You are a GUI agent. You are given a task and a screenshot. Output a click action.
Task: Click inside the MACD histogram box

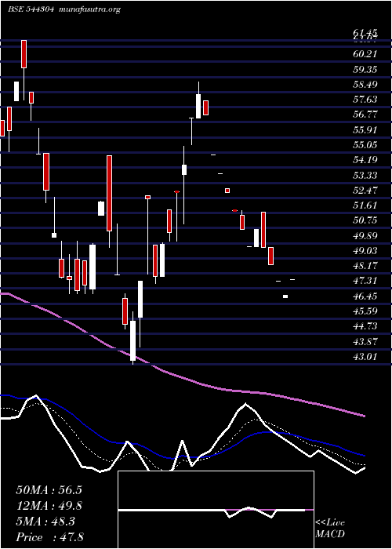(216, 510)
